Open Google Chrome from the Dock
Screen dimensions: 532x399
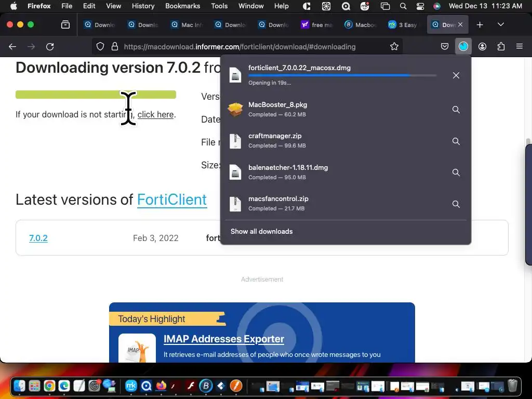coord(49,386)
